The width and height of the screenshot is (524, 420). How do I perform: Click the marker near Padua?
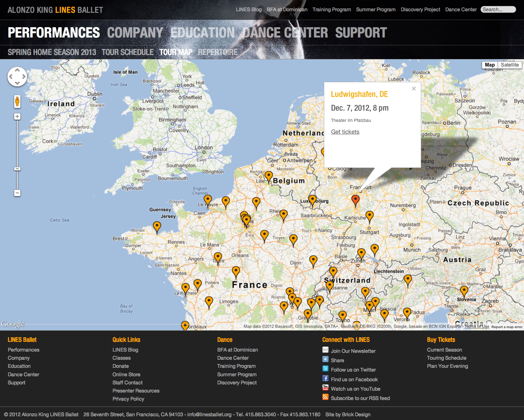(x=407, y=314)
